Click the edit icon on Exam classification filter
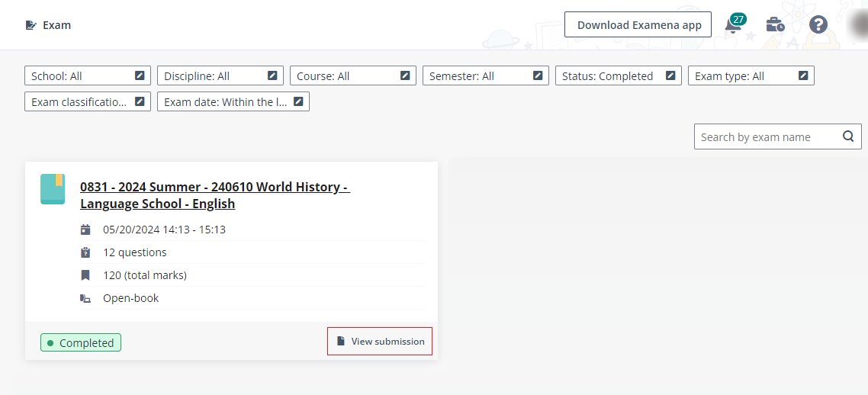 click(x=140, y=101)
